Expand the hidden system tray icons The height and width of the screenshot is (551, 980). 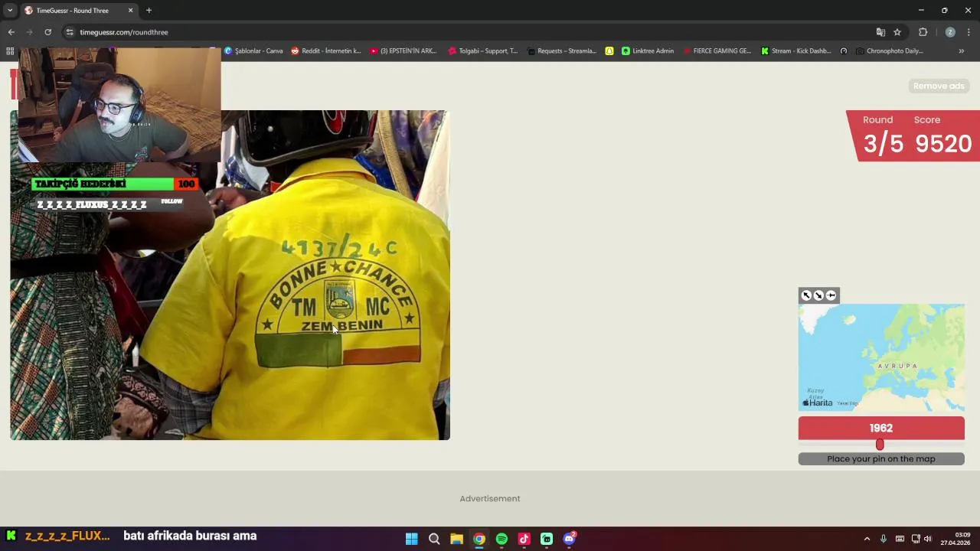coord(867,539)
